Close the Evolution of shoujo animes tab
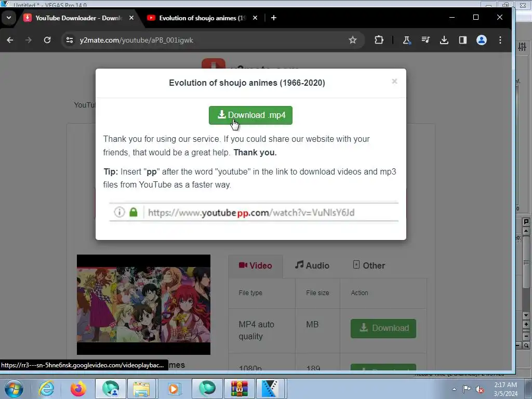Viewport: 532px width, 399px height. click(x=255, y=18)
